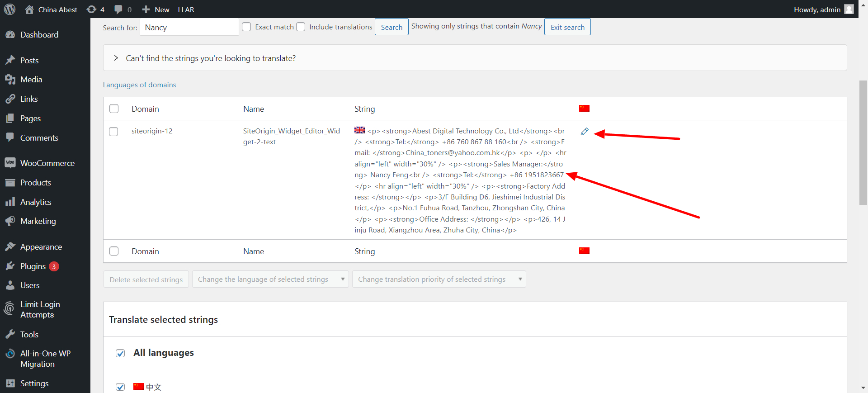The image size is (868, 393).
Task: Click the Analytics bar chart icon
Action: click(10, 202)
